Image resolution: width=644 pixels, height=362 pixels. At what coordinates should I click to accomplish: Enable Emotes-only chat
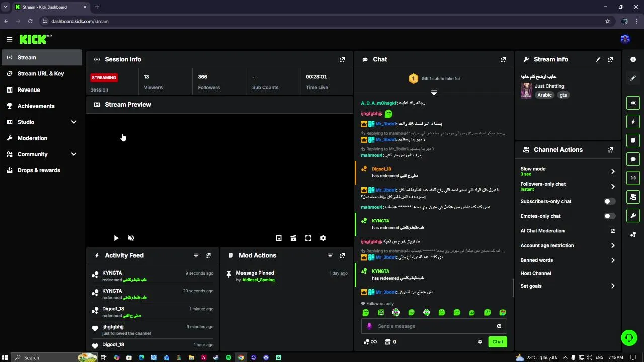tap(609, 216)
